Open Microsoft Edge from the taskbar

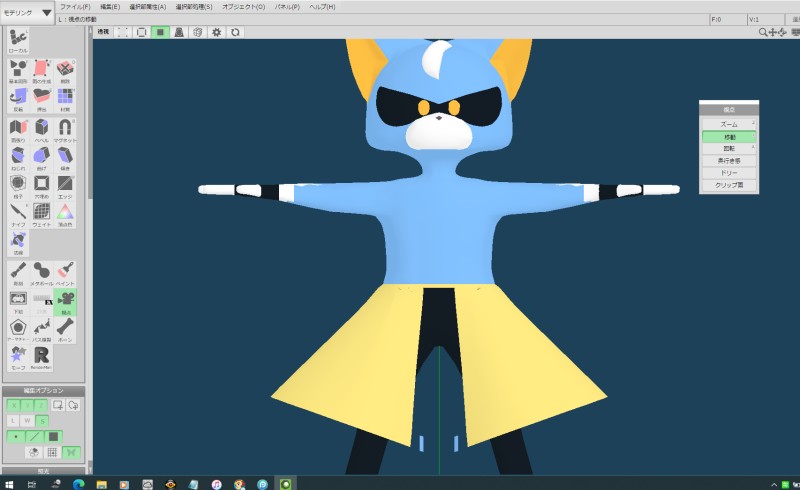pyautogui.click(x=78, y=484)
